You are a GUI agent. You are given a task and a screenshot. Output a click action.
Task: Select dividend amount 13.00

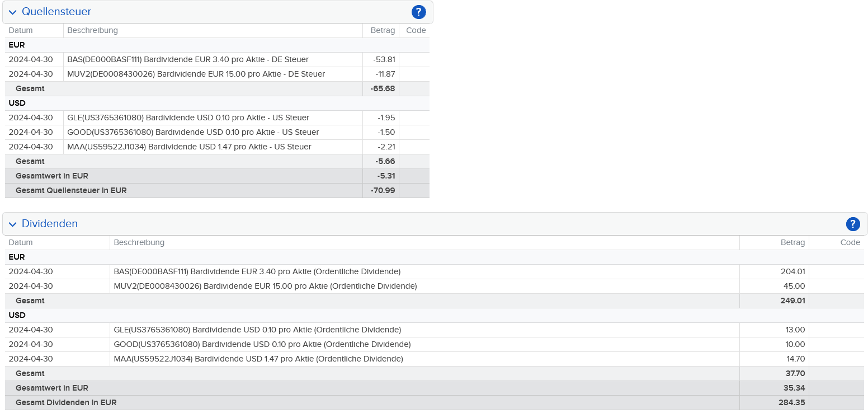tap(795, 330)
